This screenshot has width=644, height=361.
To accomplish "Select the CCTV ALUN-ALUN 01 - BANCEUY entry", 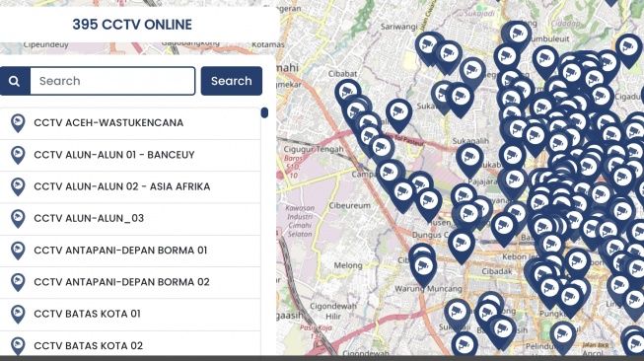I will pos(130,155).
